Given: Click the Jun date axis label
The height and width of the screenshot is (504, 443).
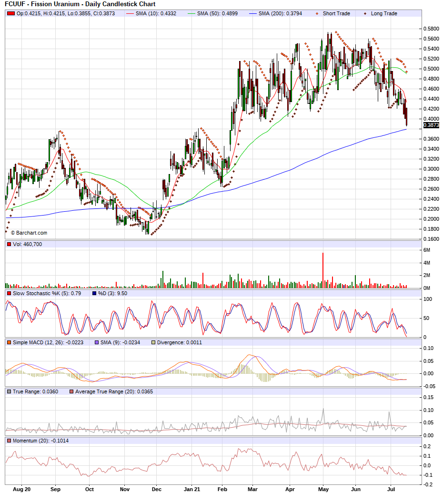Looking at the screenshot, I should point(356,490).
